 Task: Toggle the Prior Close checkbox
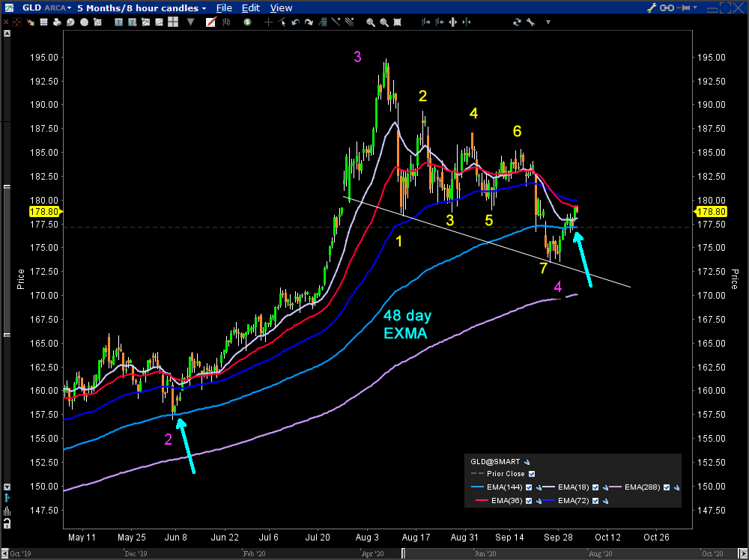[x=532, y=474]
